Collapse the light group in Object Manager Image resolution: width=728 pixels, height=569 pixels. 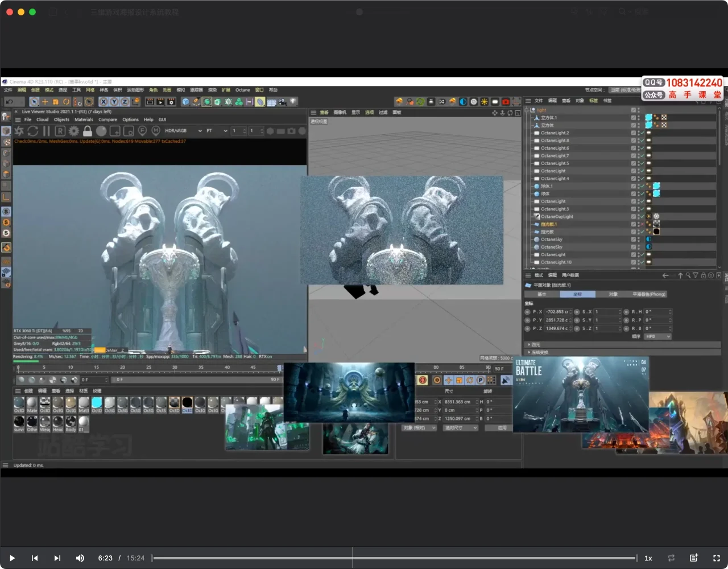click(x=527, y=110)
